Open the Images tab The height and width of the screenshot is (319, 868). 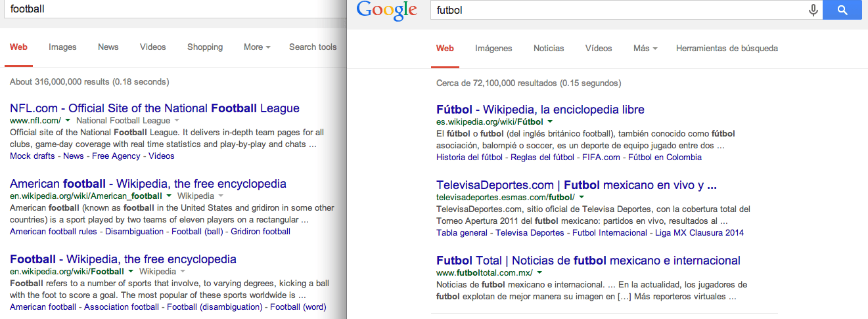(x=62, y=47)
